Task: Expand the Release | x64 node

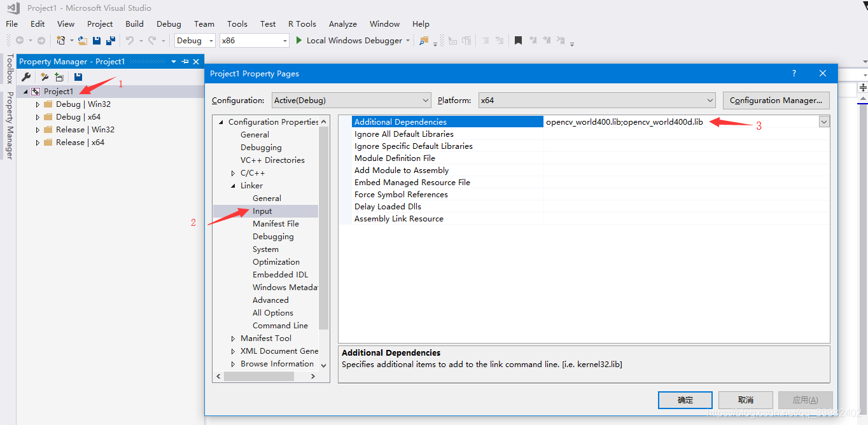Action: [38, 143]
